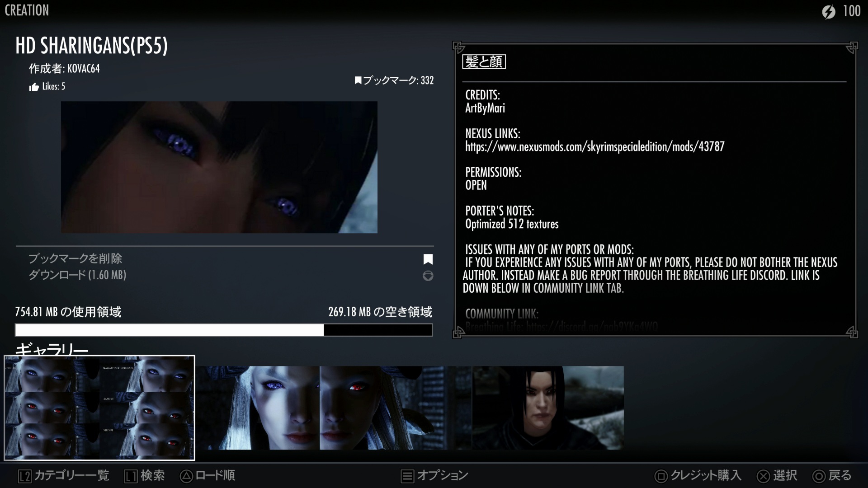868x488 pixels.
Task: Open the dark-haired character gallery thumbnail
Action: 548,408
